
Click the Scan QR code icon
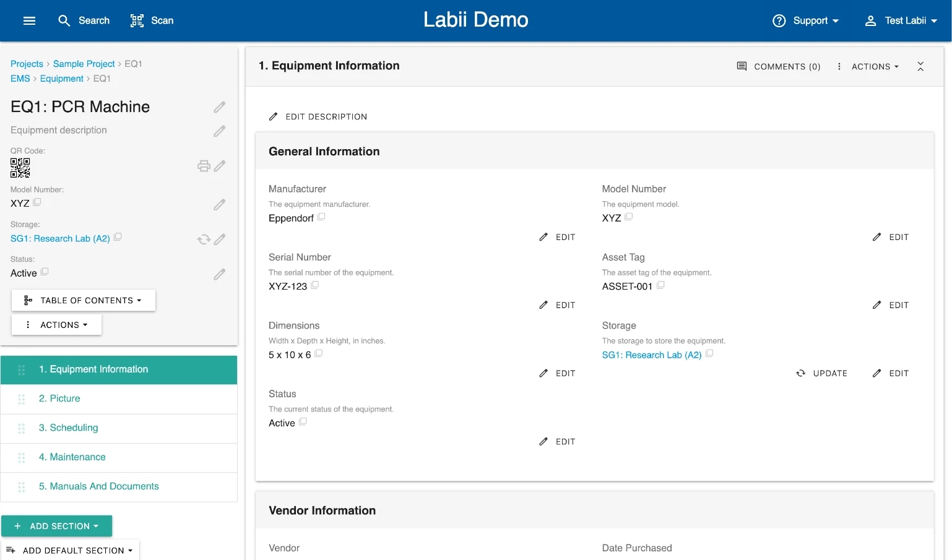(x=137, y=20)
